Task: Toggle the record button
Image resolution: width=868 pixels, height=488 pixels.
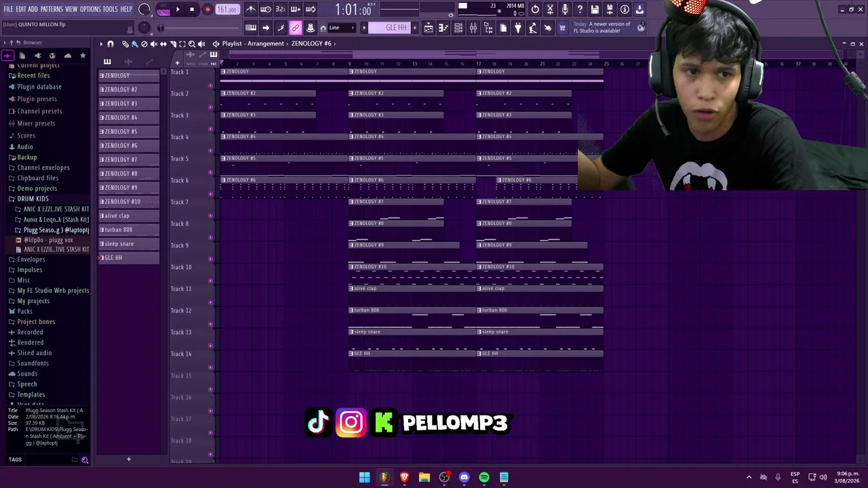Action: [208, 9]
